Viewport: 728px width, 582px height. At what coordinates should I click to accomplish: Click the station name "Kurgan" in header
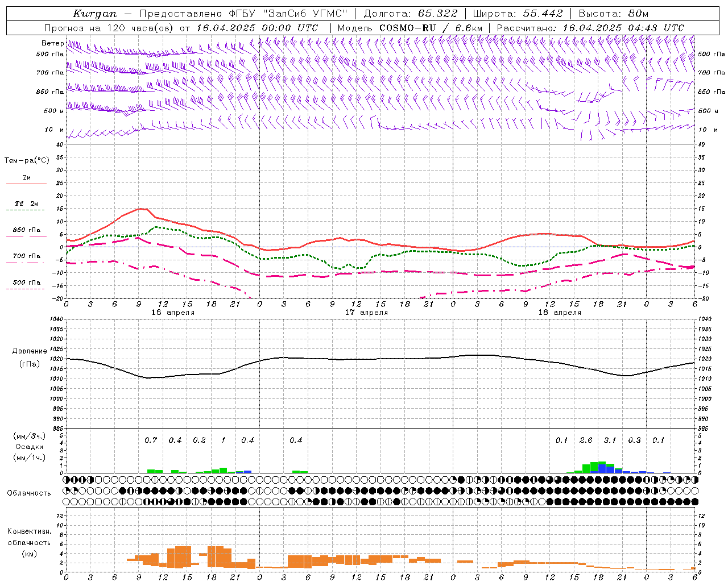(95, 14)
